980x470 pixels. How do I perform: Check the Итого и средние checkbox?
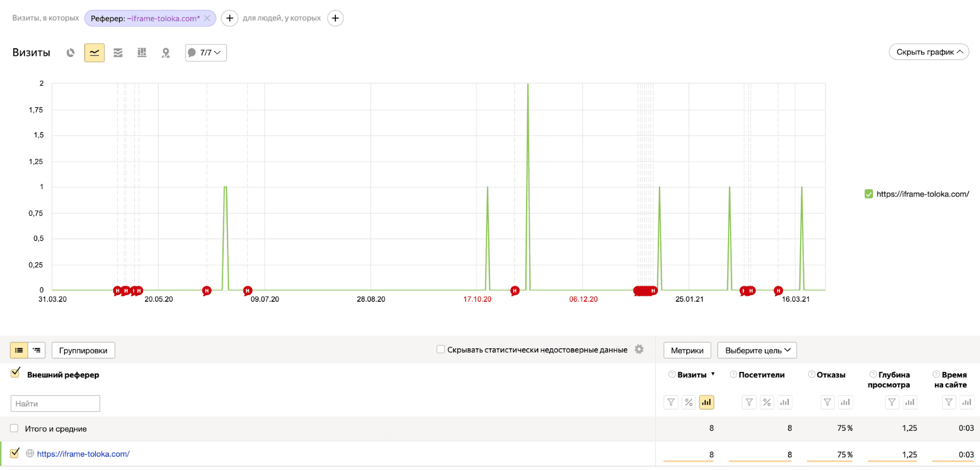click(x=14, y=428)
